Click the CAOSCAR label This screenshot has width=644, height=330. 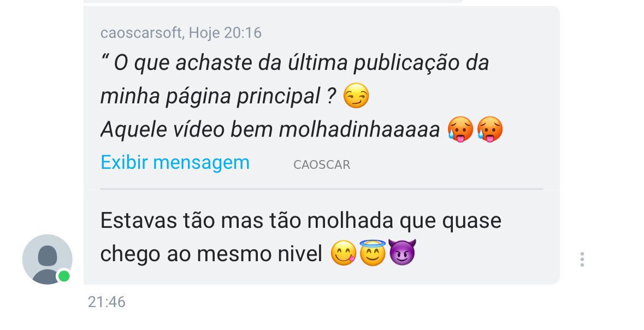[x=322, y=165]
